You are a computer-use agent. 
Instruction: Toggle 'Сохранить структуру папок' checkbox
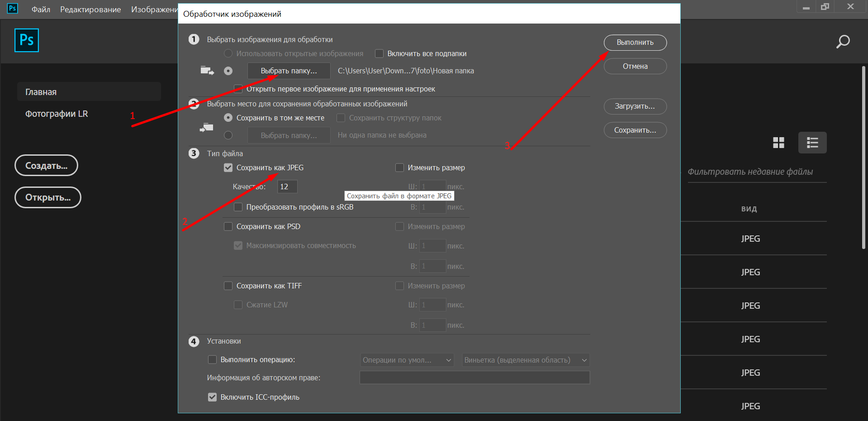coord(341,118)
